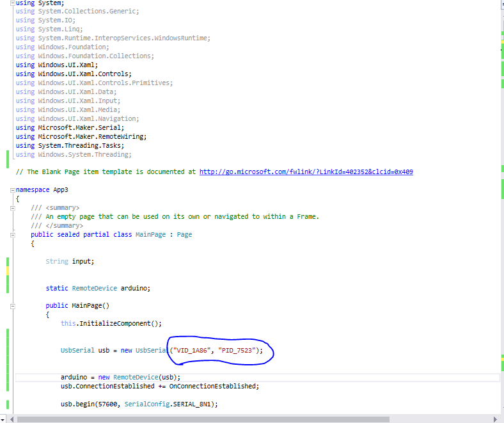Image resolution: width=504 pixels, height=423 pixels.
Task: Click the 'using Windows.Foundation;' line
Action: 62,47
